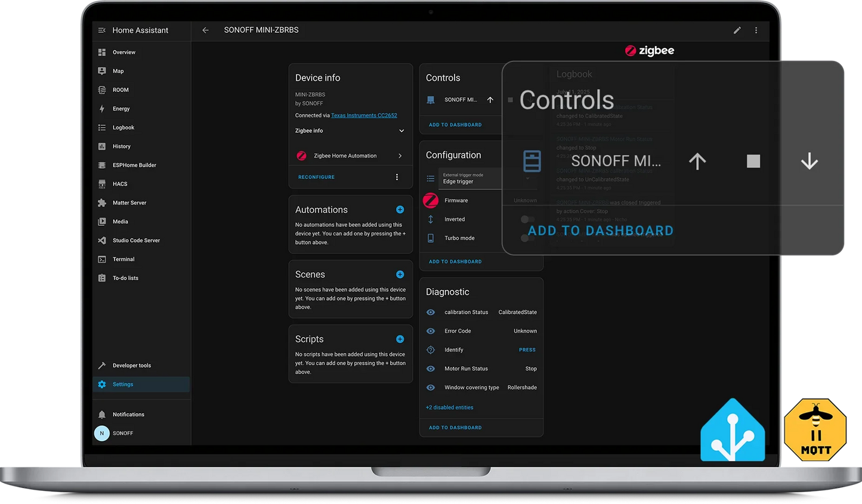The width and height of the screenshot is (862, 504).
Task: Open Developer tools in the sidebar
Action: point(131,366)
